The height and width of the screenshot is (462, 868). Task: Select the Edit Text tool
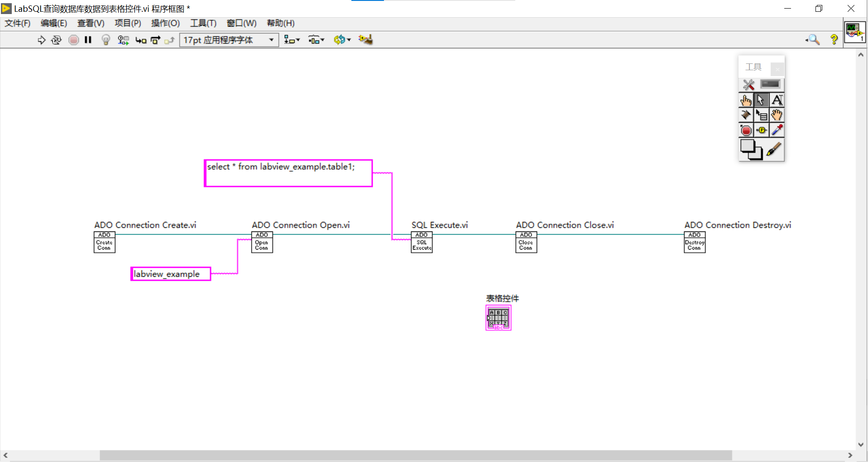[777, 100]
